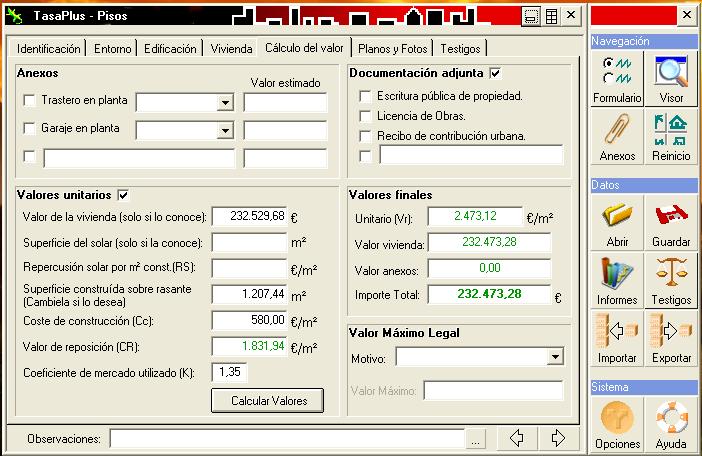
Task: Select Cálculo del valor tab
Action: click(304, 48)
